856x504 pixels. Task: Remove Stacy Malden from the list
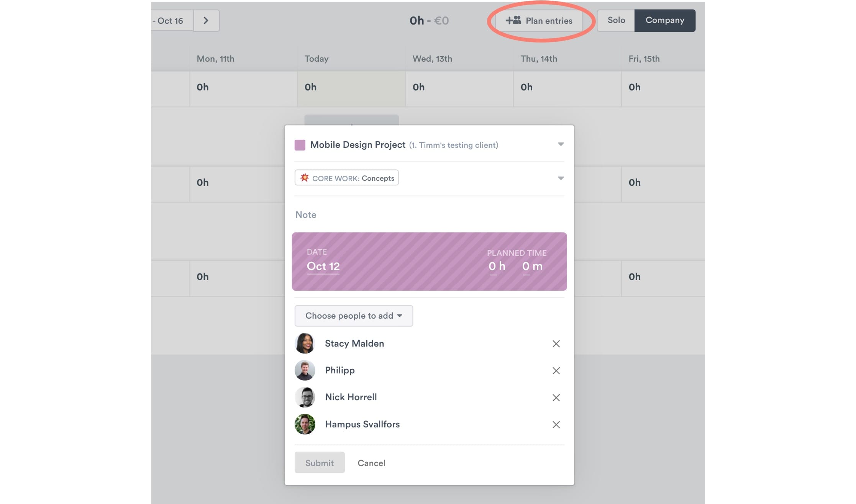[556, 344]
